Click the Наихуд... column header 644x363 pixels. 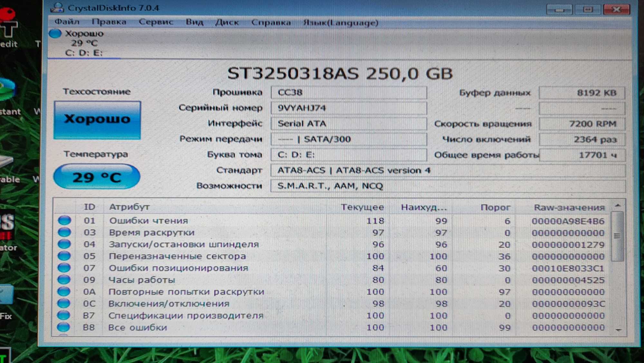tap(424, 207)
